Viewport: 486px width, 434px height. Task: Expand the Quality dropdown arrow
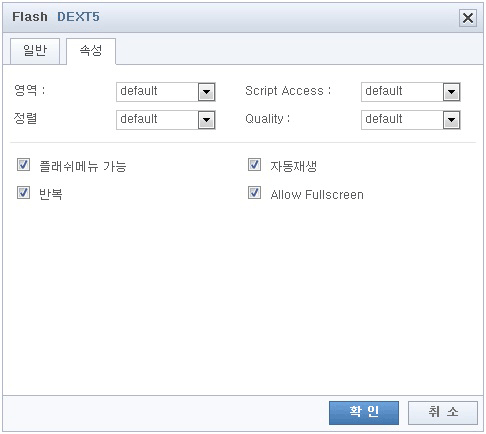click(x=451, y=120)
